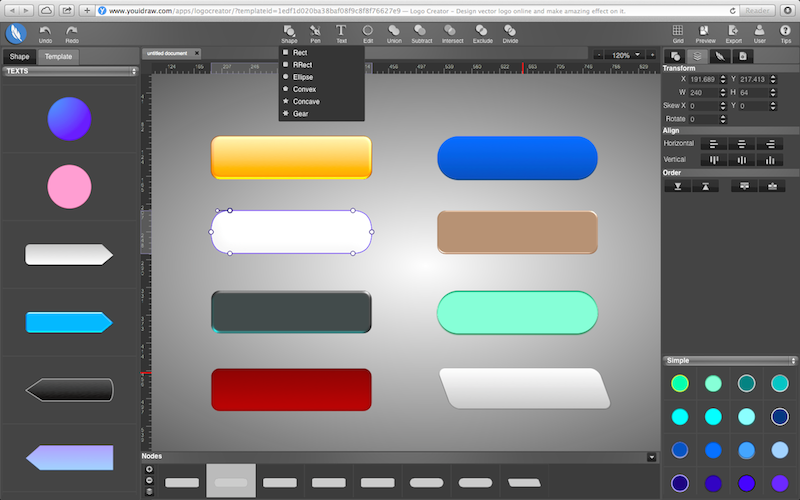Pick the pink circle shape preset
Image resolution: width=800 pixels, height=500 pixels.
coord(70,186)
